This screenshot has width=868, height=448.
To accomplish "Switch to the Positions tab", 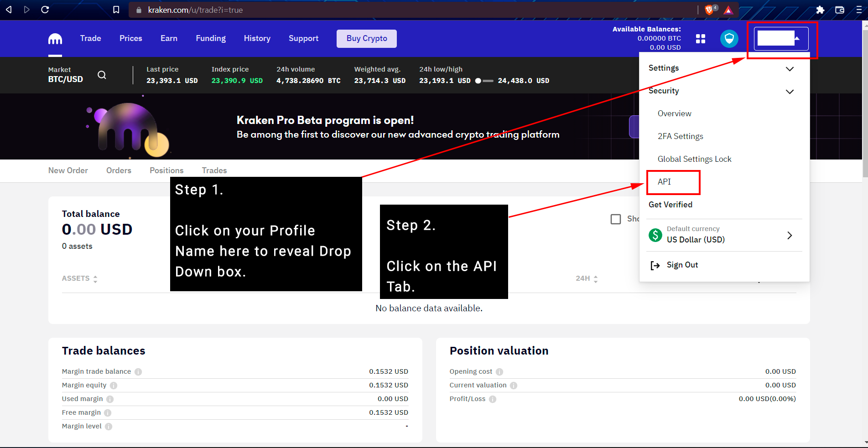I will coord(166,170).
